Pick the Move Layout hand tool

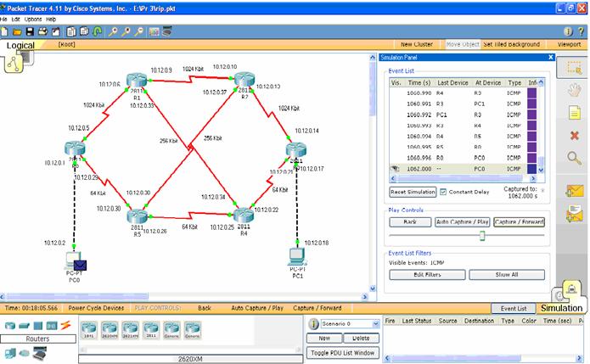tap(574, 89)
